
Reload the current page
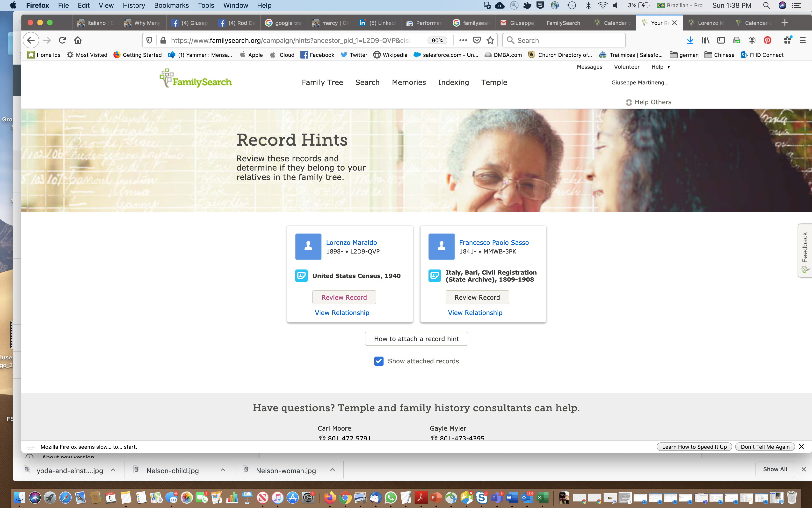click(62, 40)
